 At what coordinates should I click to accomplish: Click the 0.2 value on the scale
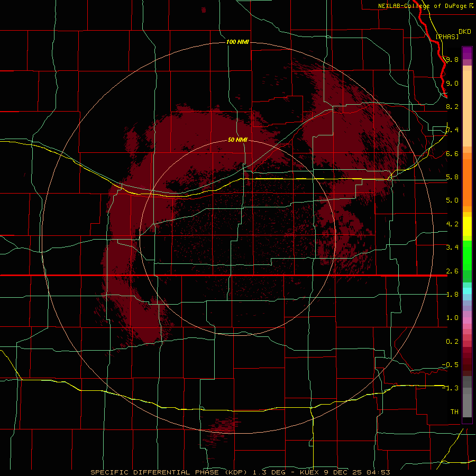pos(452,342)
